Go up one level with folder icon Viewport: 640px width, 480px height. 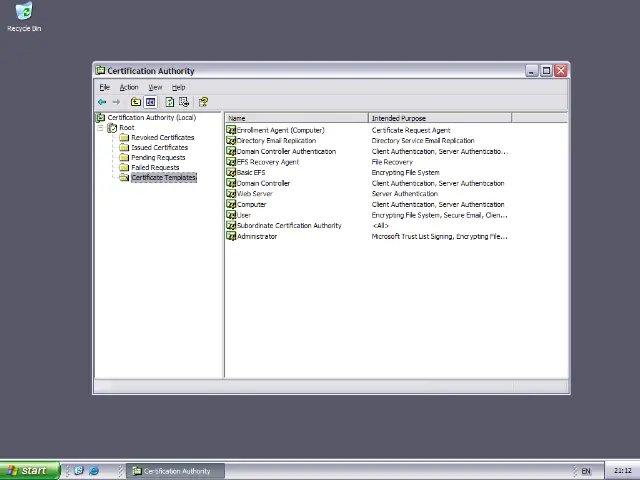point(136,102)
